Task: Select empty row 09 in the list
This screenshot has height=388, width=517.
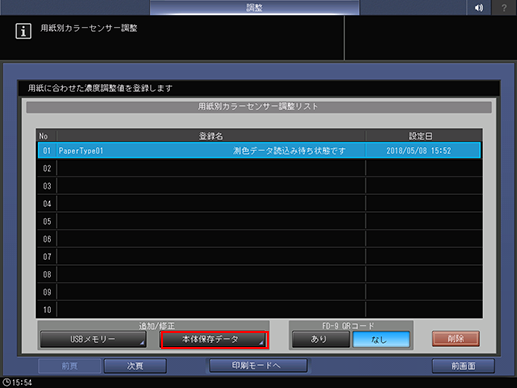Action: pyautogui.click(x=259, y=292)
